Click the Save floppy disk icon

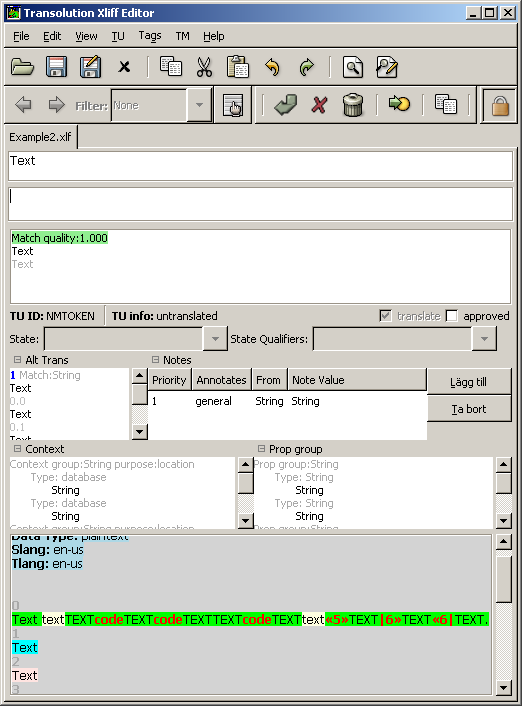click(x=56, y=68)
